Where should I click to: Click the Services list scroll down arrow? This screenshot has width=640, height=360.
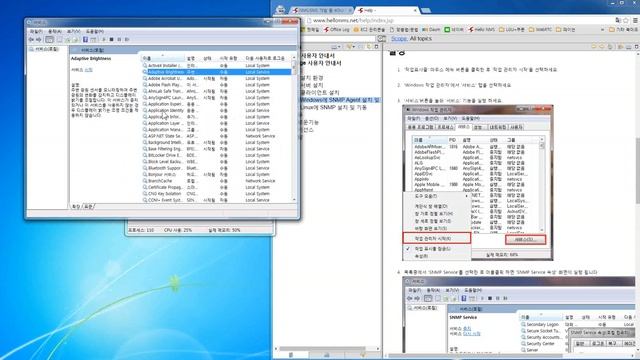coord(294,200)
